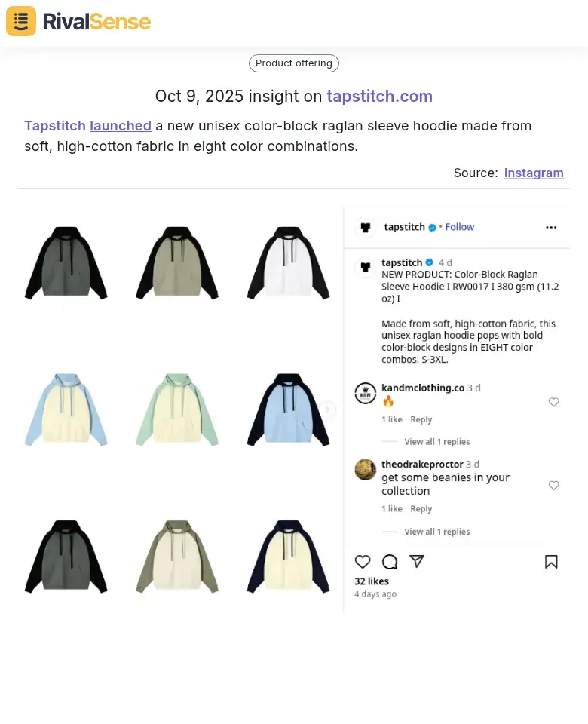The height and width of the screenshot is (724, 588).
Task: Like kandmclothing.co's fire comment
Action: (x=553, y=402)
